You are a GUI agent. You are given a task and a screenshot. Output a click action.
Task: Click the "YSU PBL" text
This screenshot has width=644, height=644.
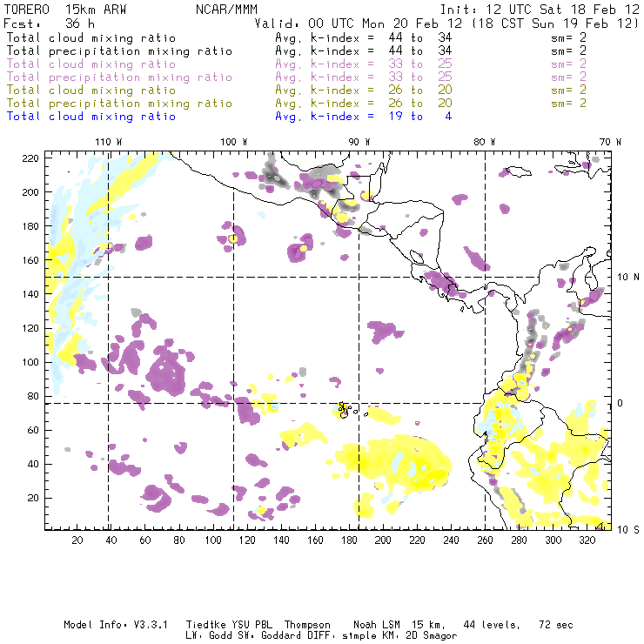click(252, 625)
